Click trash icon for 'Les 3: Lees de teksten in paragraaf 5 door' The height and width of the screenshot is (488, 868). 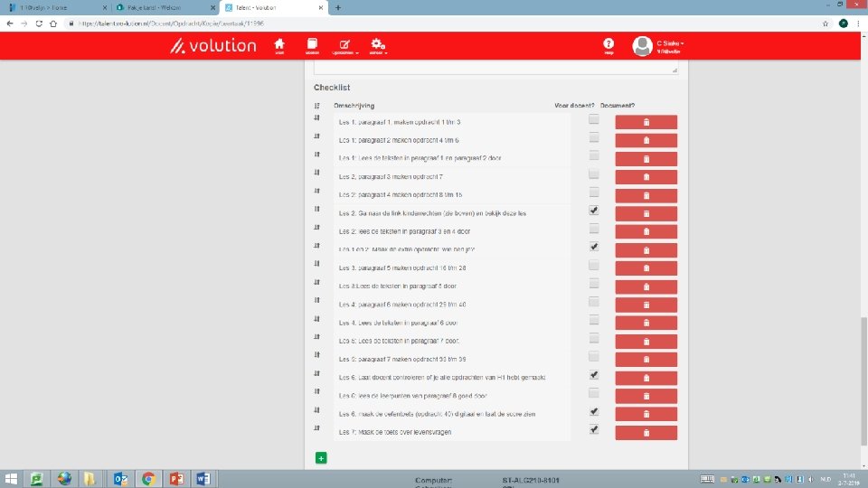coord(646,286)
